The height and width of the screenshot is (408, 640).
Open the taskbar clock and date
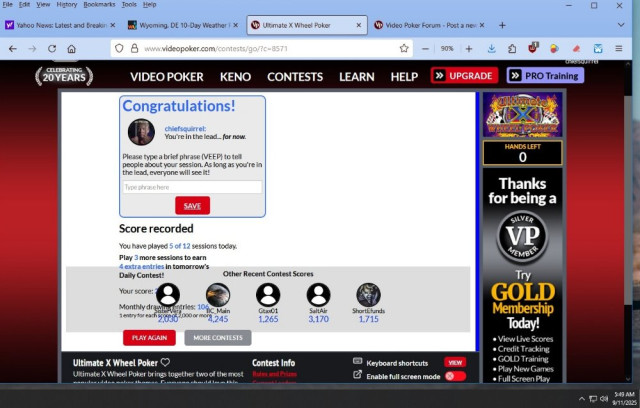pyautogui.click(x=624, y=398)
